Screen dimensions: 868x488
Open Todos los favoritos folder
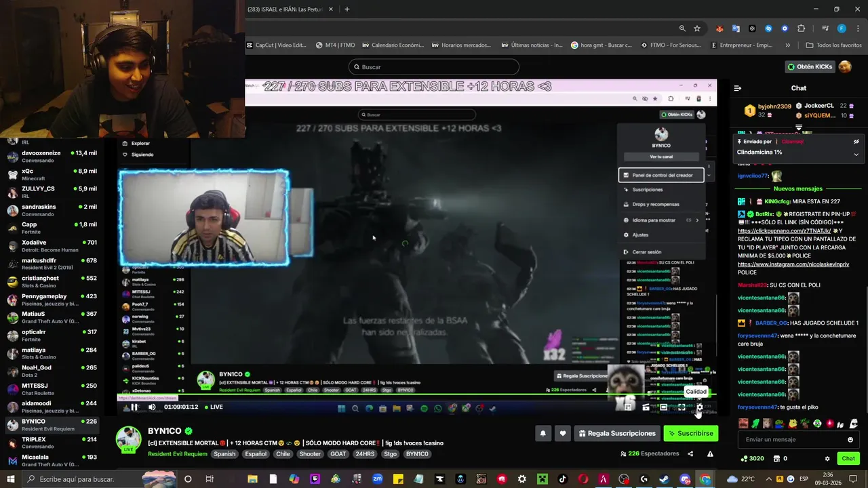coord(834,45)
